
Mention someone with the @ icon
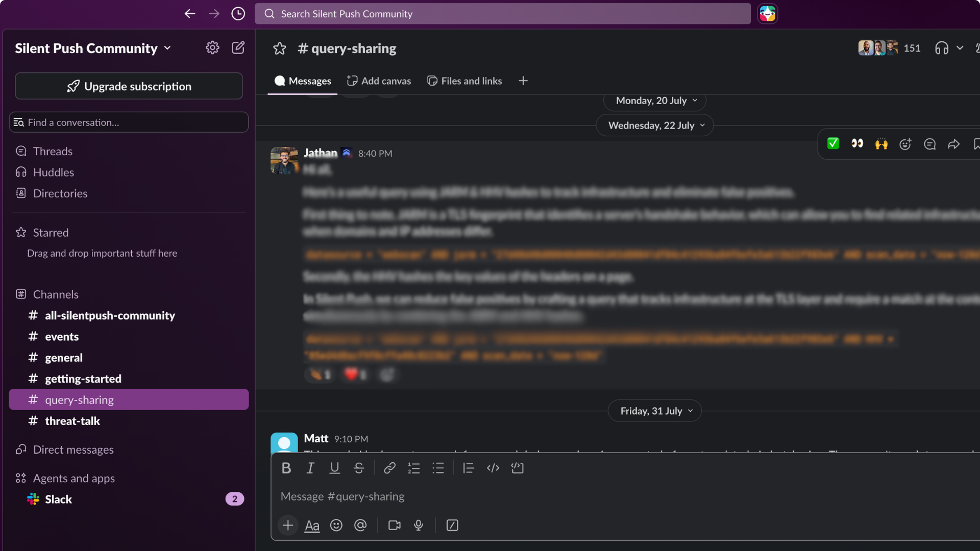point(360,525)
